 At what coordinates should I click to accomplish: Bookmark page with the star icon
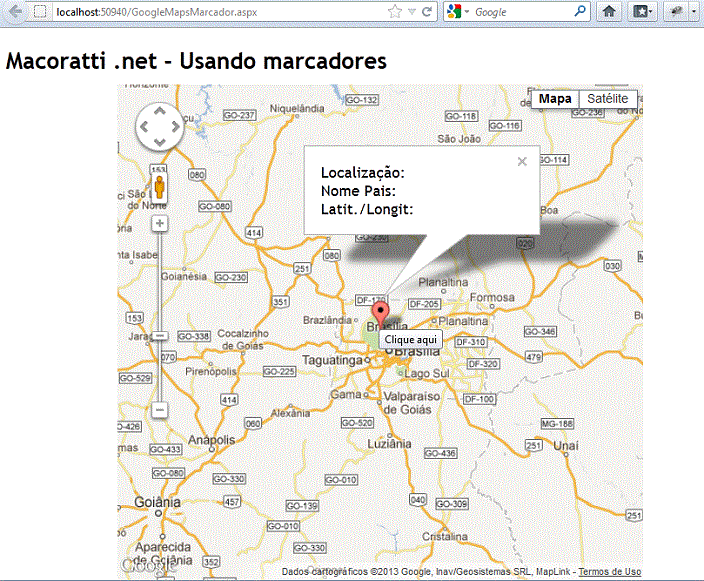tap(395, 12)
